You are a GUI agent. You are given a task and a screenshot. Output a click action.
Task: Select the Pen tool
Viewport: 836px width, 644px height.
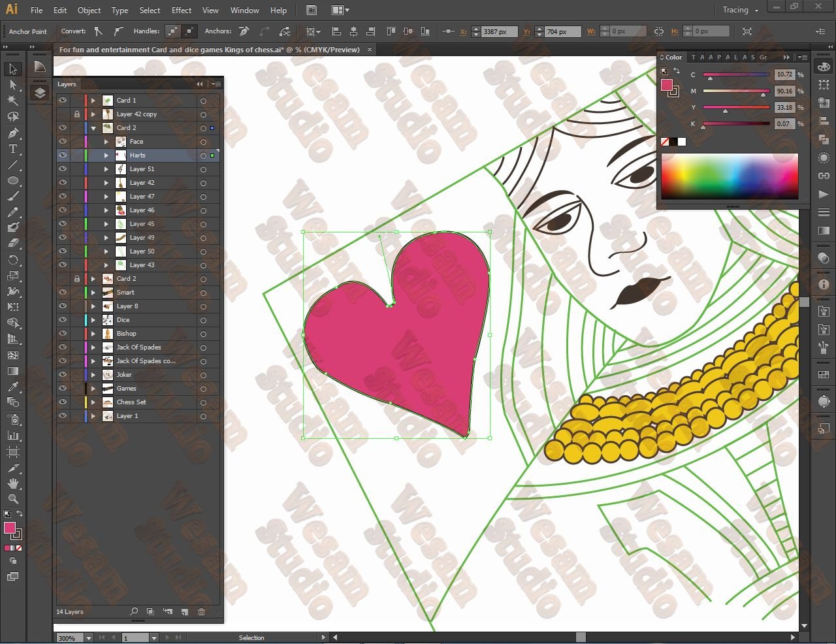13,133
